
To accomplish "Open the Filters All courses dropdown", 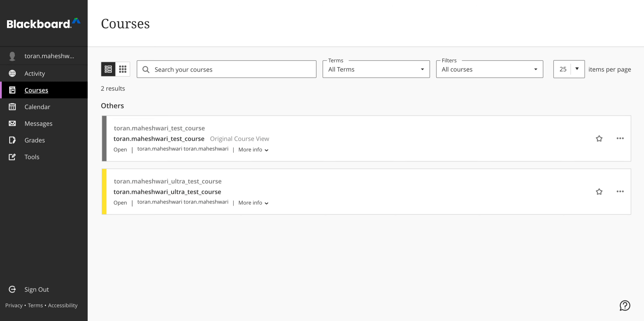I will [x=490, y=69].
